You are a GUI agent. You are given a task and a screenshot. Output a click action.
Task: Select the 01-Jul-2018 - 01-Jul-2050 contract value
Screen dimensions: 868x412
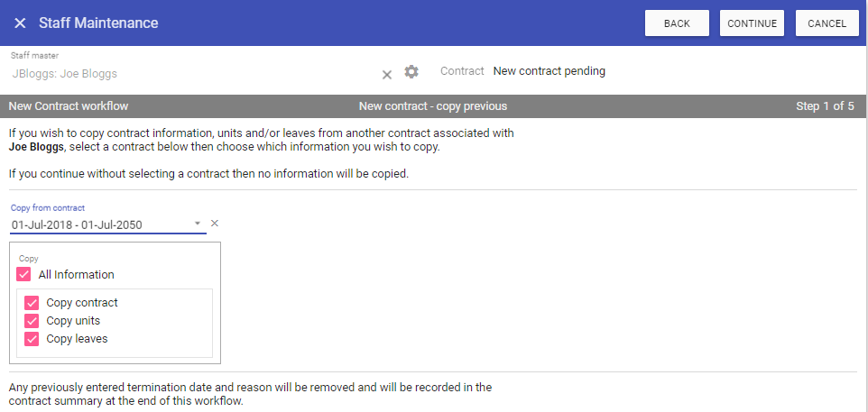coord(77,225)
